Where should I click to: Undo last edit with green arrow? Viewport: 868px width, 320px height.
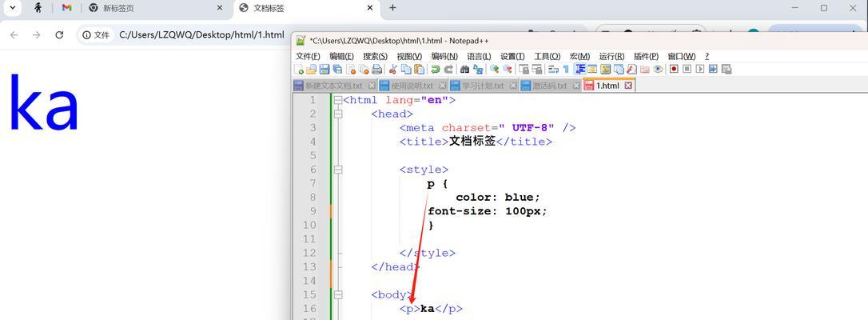click(435, 70)
